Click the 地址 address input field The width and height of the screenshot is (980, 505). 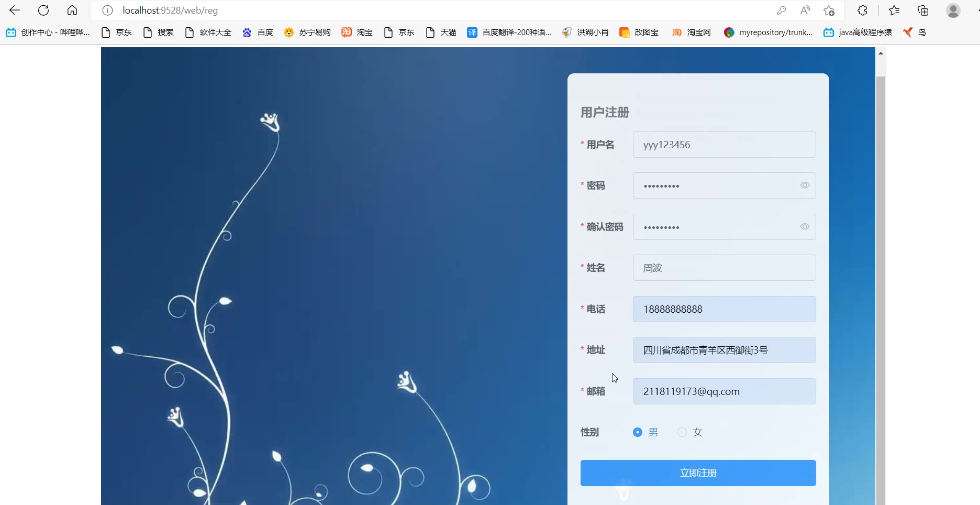click(724, 350)
